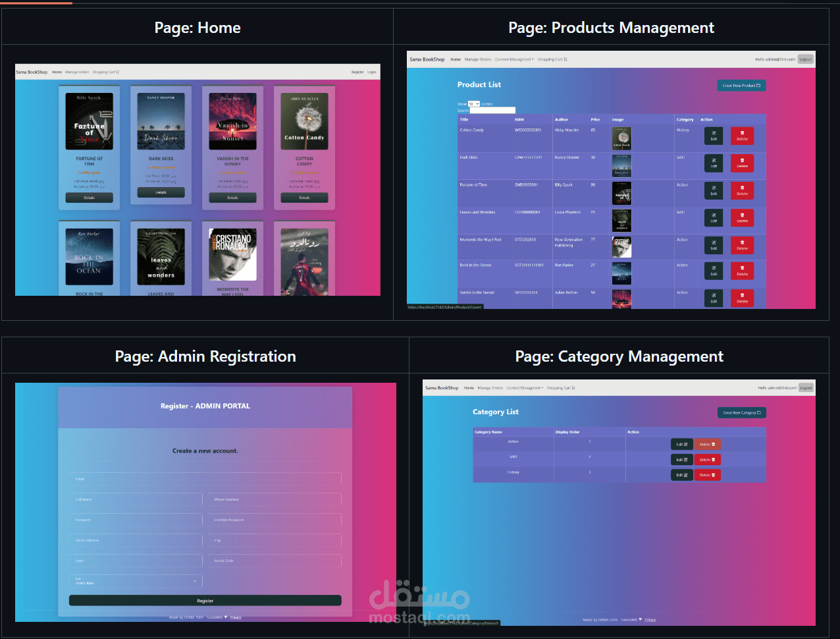Click Logout on Category Management page
The image size is (840, 639).
point(806,387)
